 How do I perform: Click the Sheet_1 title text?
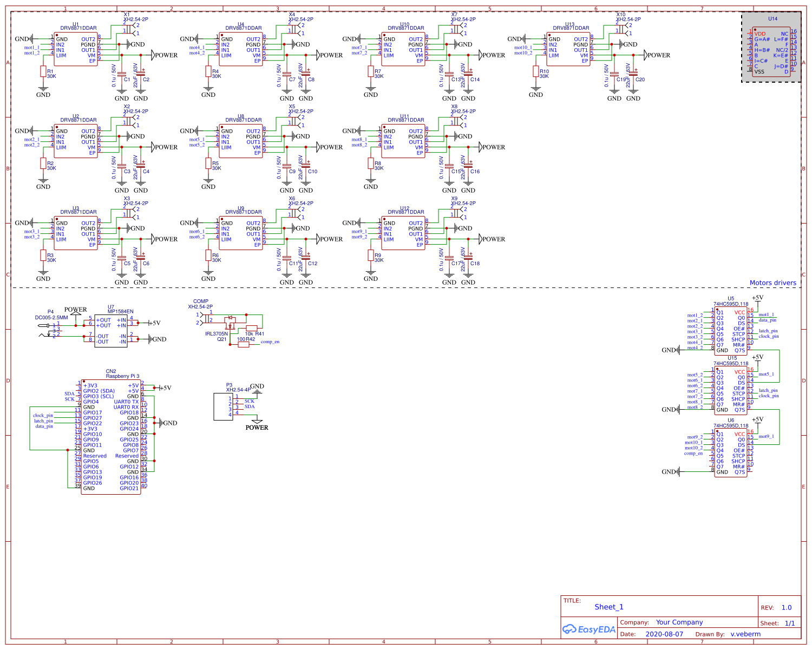[609, 607]
